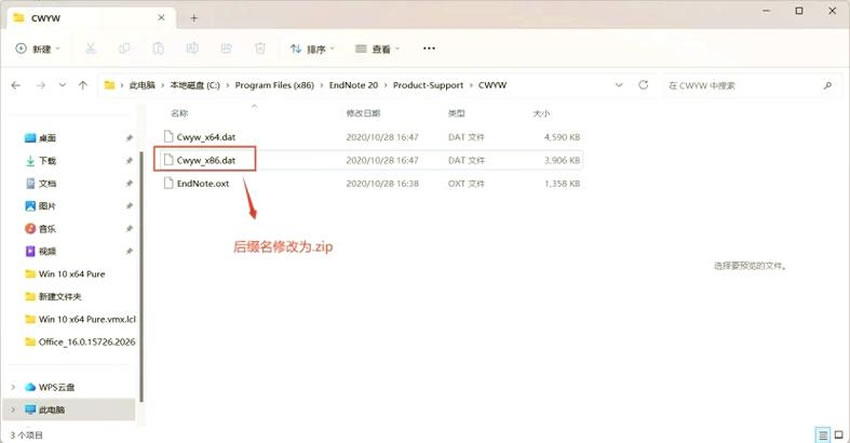Open 新建文件夹 folder in sidebar
This screenshot has height=443, width=850.
pyautogui.click(x=60, y=297)
